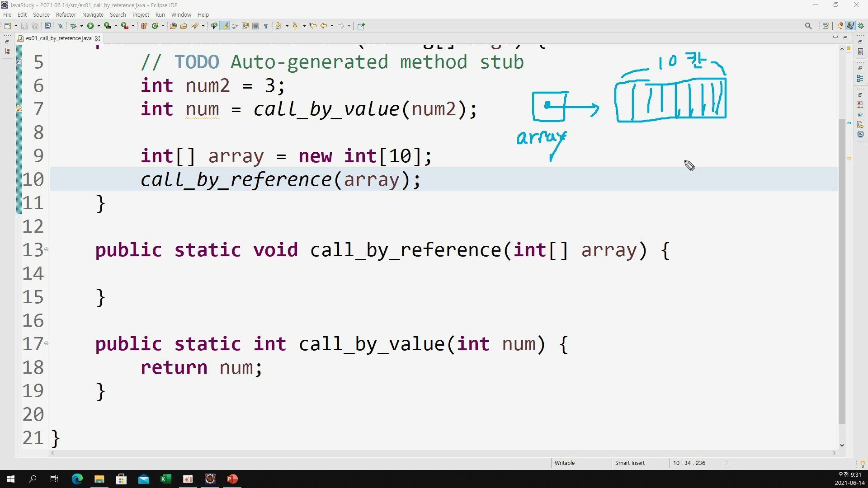Click the editor vertical scrollbar thumb
Screen dimensions: 868x488
coord(841,271)
